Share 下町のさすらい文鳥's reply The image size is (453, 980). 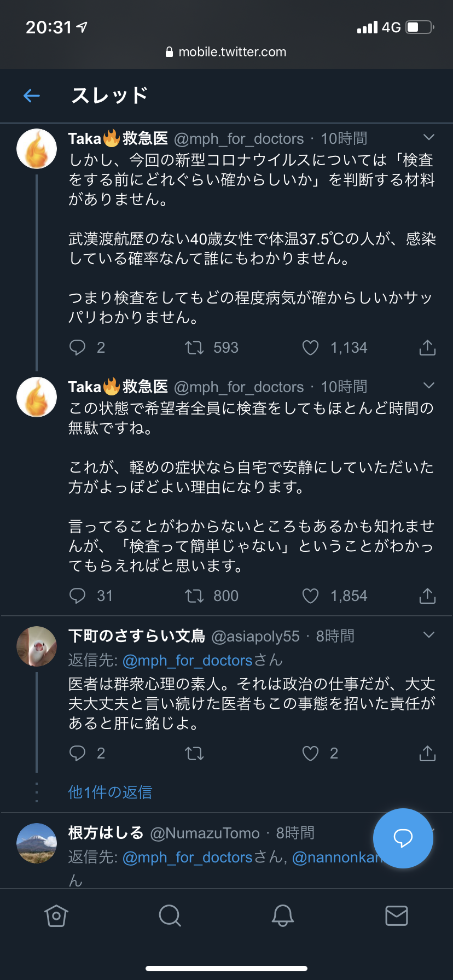point(427,754)
